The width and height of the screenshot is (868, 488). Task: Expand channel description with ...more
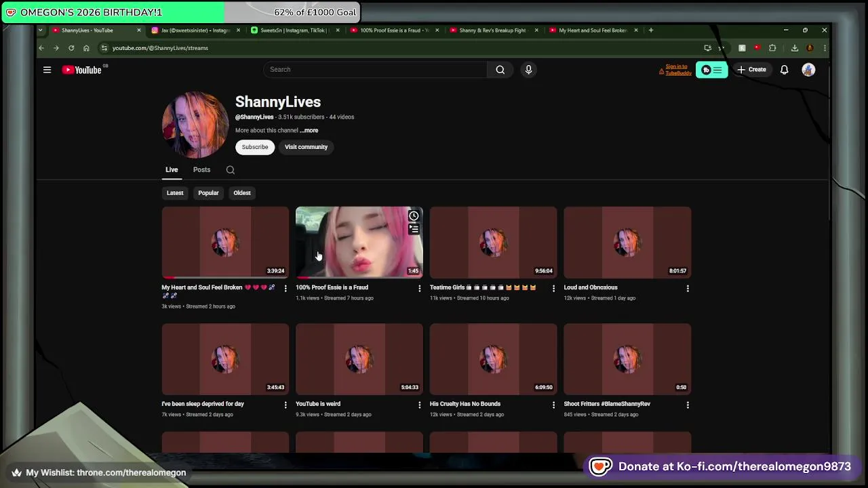pyautogui.click(x=309, y=131)
